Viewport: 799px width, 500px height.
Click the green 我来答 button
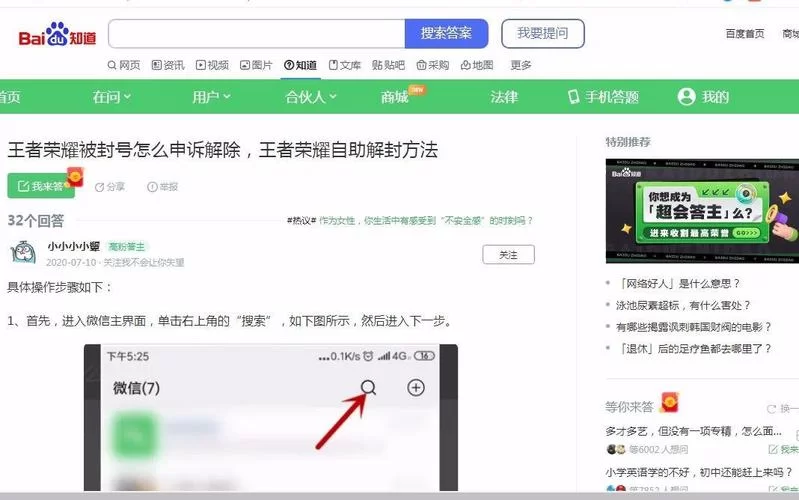click(41, 186)
